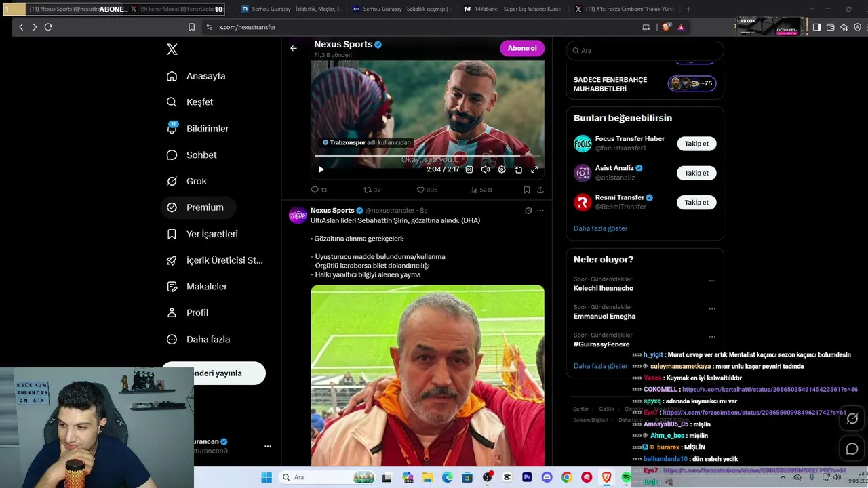
Task: Open Focus Transfer Haber profile avatar
Action: [x=583, y=144]
